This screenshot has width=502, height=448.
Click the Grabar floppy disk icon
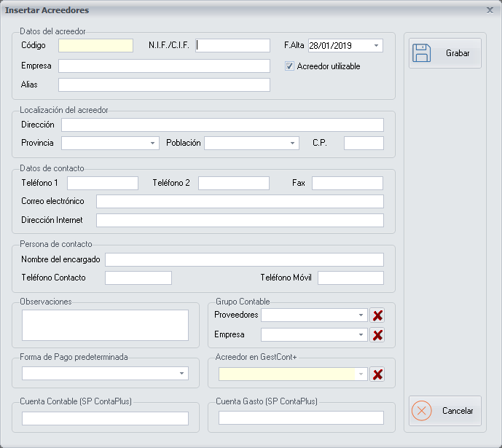tap(422, 53)
